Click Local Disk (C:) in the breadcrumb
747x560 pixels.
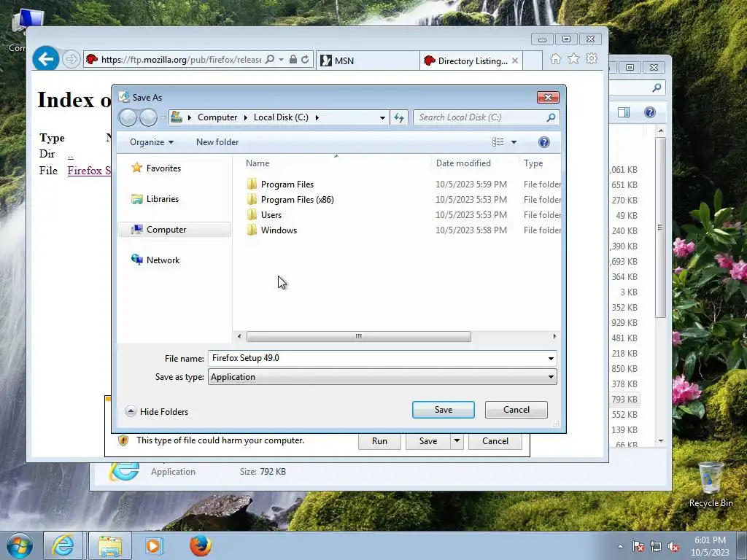[x=281, y=117]
